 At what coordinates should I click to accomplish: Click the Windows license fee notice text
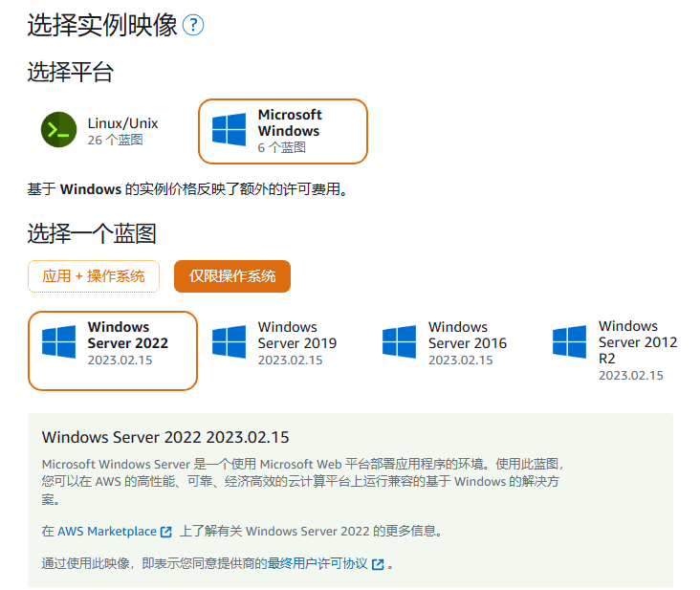pyautogui.click(x=187, y=189)
